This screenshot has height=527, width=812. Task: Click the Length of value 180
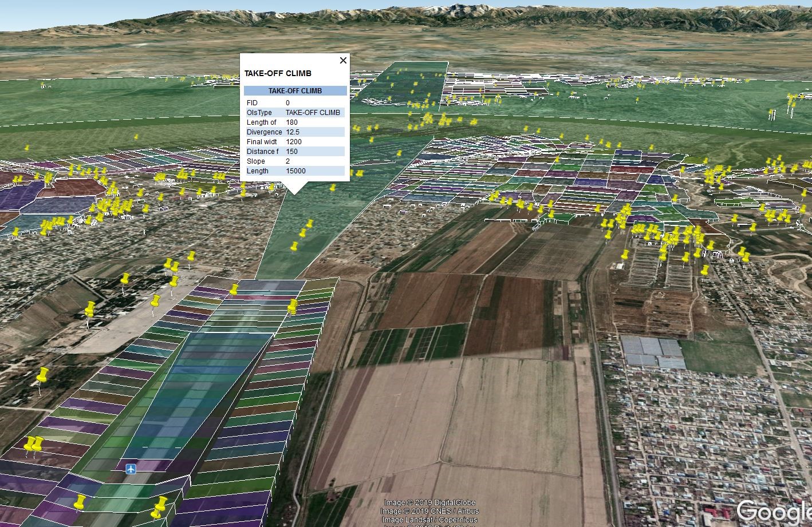(x=291, y=122)
